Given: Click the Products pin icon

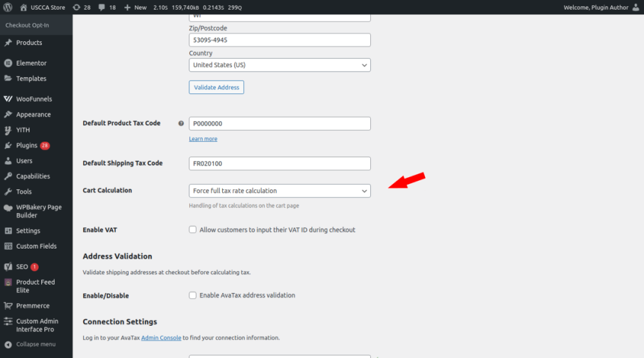Looking at the screenshot, I should pyautogui.click(x=8, y=42).
